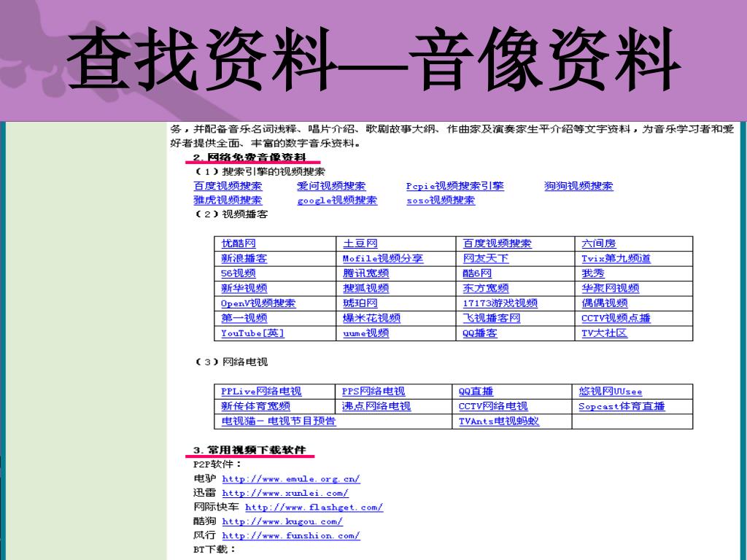Click the 17173游戏视频 link
Image resolution: width=747 pixels, height=560 pixels.
(500, 303)
